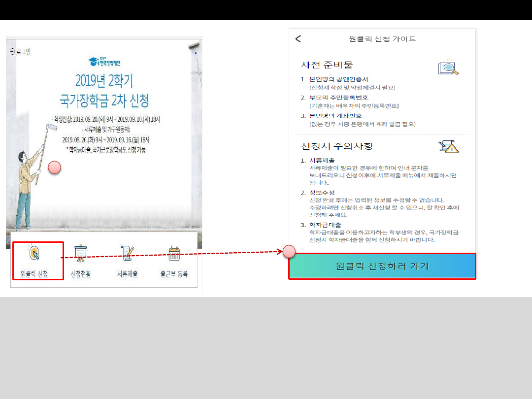This screenshot has width=532, height=399.
Task: Click the magnifier icon beside 사전 준비물
Action: tap(448, 67)
